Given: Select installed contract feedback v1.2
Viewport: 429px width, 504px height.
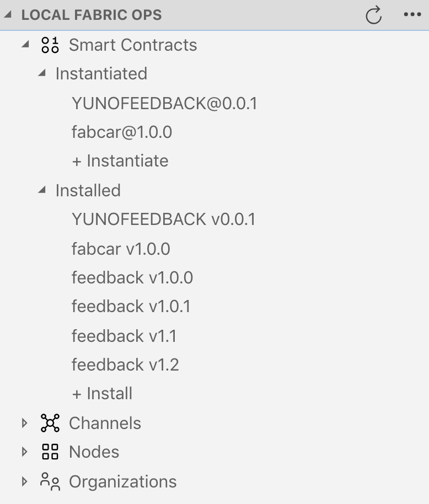Looking at the screenshot, I should pos(126,364).
